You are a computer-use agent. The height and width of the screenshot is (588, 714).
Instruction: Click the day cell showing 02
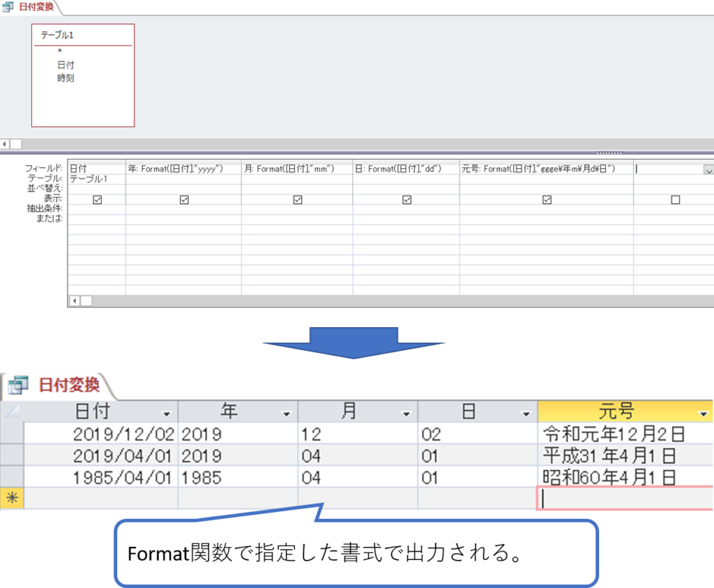pos(478,434)
